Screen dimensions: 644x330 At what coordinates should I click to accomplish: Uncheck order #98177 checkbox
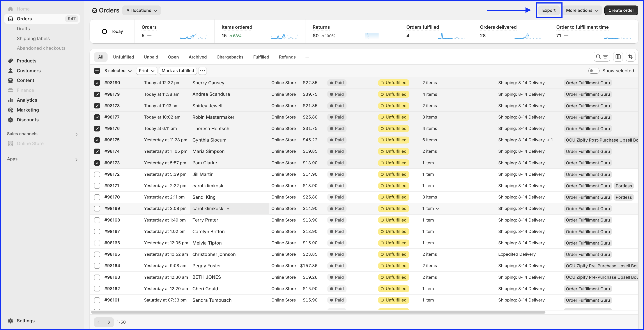97,117
